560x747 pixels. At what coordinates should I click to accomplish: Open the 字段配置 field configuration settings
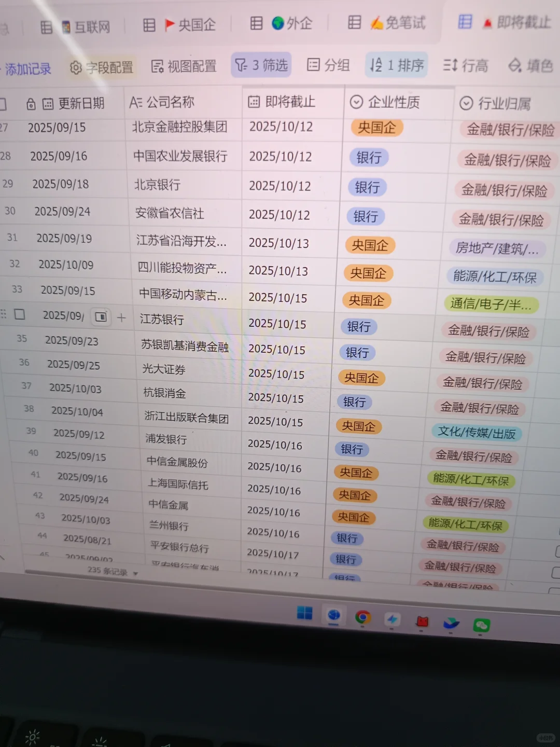pos(102,67)
